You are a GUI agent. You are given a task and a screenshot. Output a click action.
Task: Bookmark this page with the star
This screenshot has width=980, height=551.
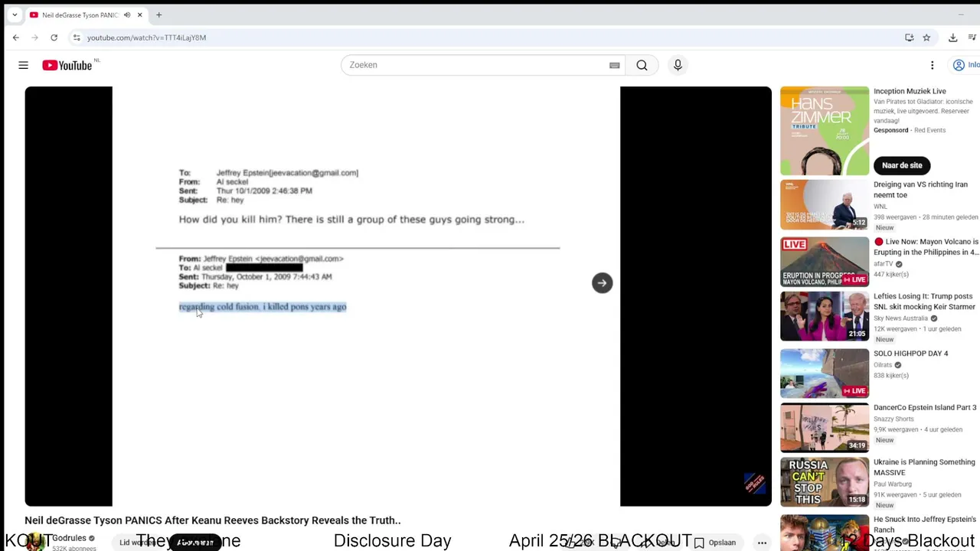tap(926, 37)
